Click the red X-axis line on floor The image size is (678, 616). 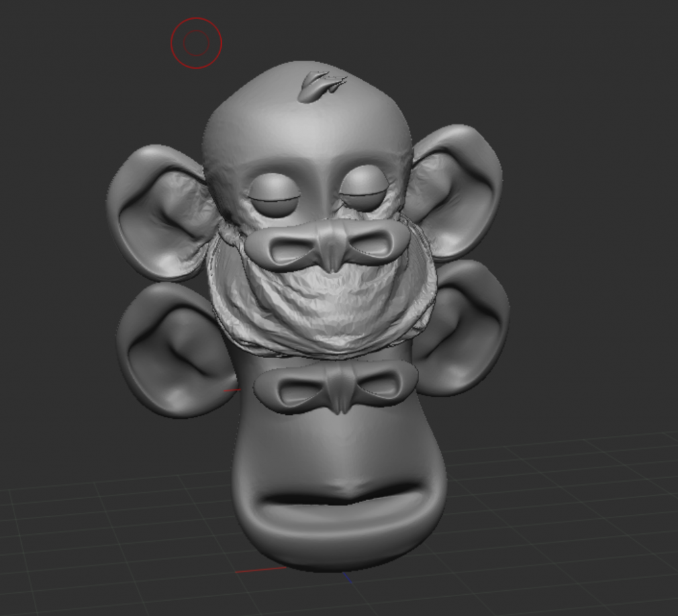coord(261,569)
